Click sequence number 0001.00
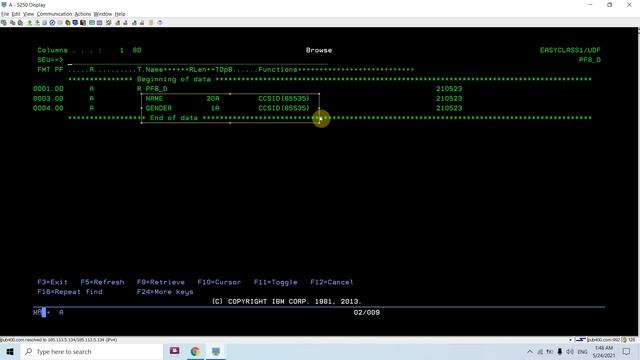This screenshot has height=360, width=640. (48, 89)
